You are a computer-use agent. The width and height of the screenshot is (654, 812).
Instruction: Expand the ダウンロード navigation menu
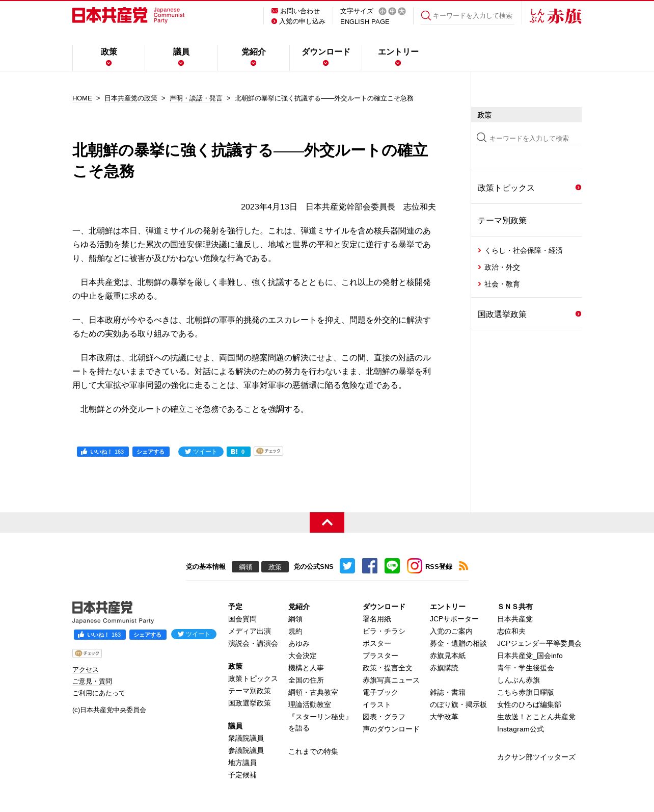(325, 58)
